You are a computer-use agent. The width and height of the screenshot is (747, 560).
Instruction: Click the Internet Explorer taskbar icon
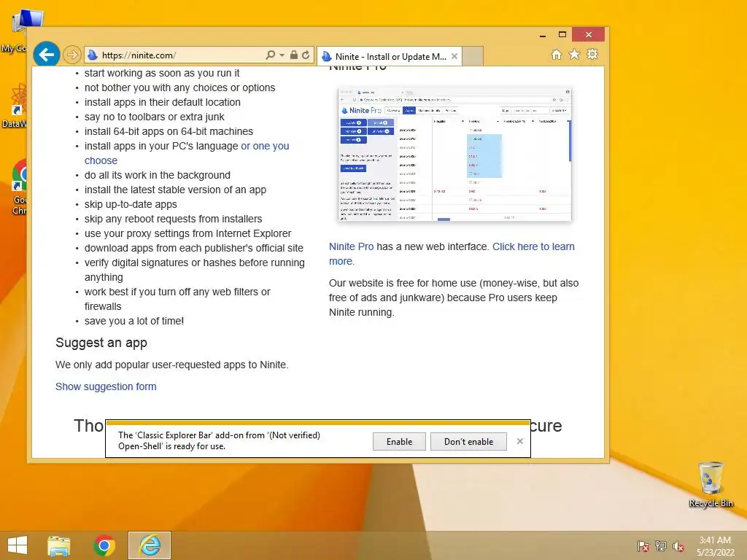pos(150,545)
